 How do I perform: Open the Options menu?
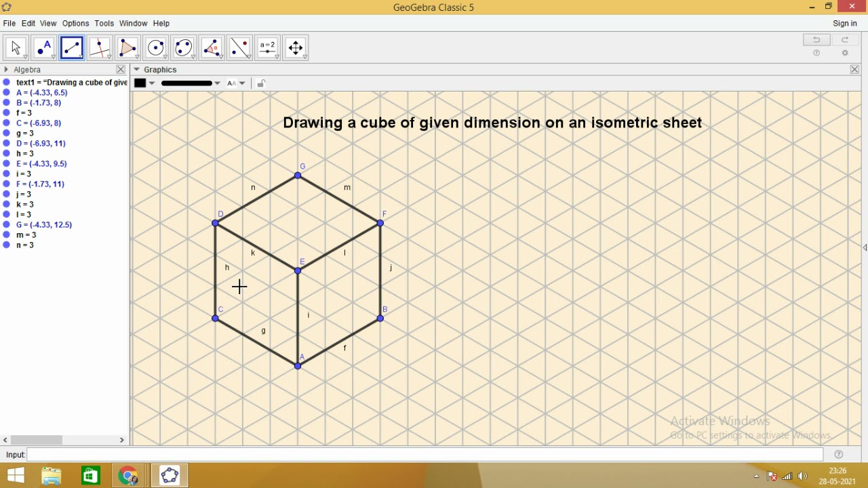75,23
